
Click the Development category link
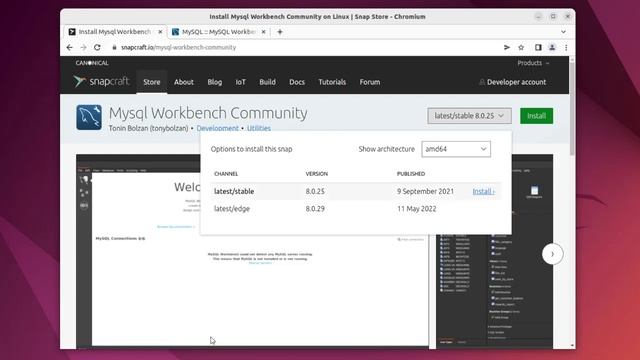point(217,128)
